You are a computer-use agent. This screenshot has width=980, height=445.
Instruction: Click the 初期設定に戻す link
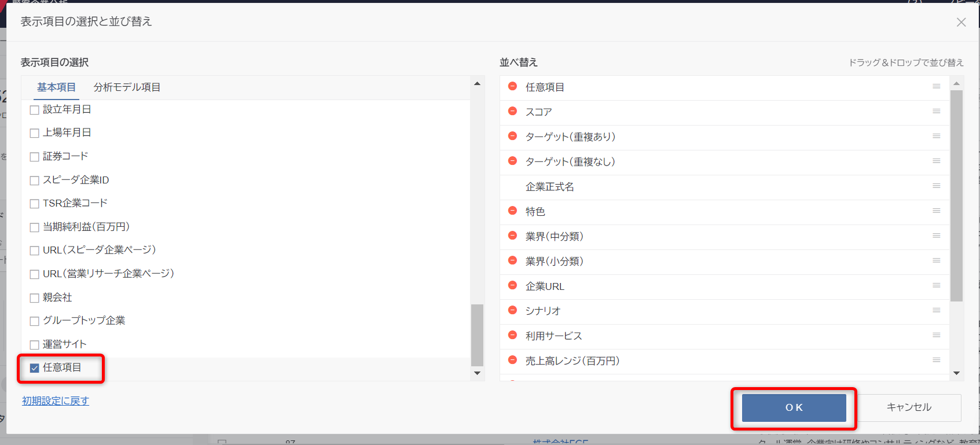(x=56, y=401)
